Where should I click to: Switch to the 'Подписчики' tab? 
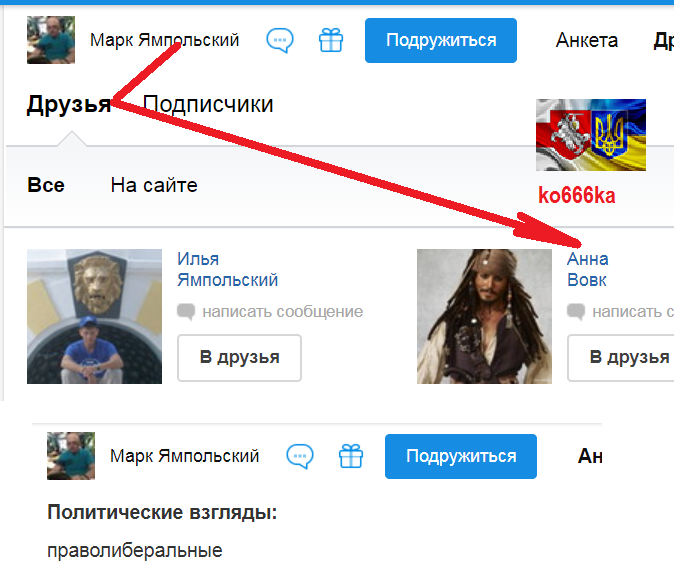[208, 104]
